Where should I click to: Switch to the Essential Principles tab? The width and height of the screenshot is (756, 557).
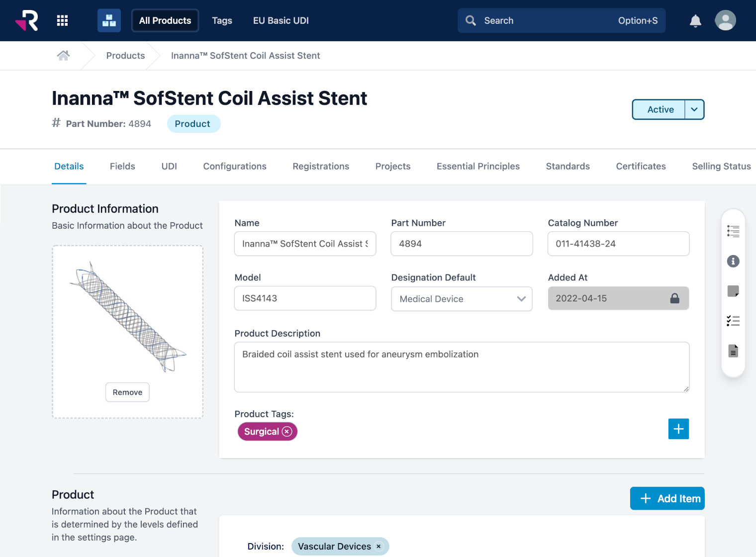coord(478,166)
